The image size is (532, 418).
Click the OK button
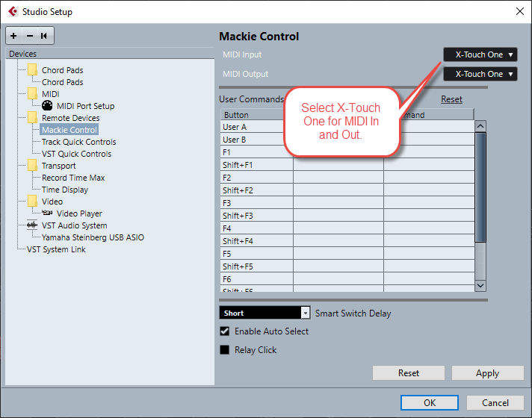pos(430,402)
